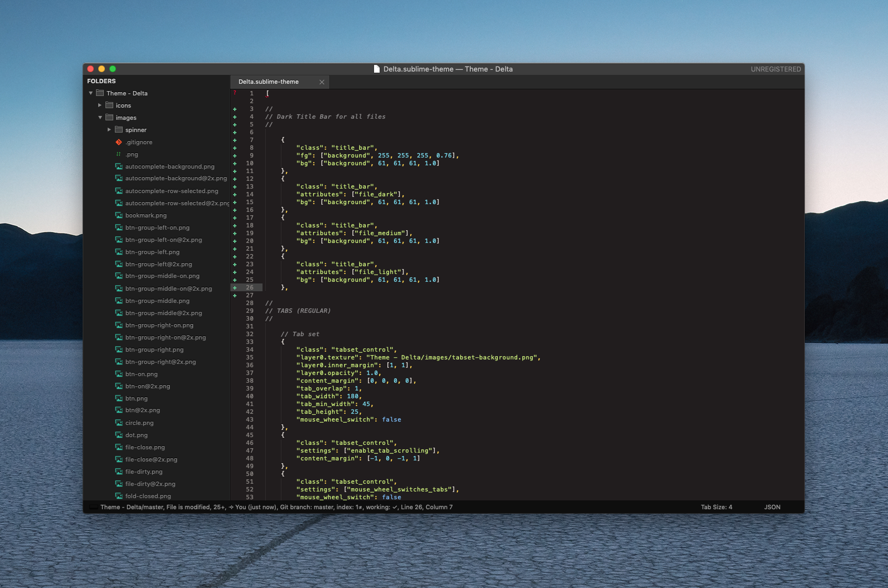Screen dimensions: 888x588
Task: Click the FOLDERS sidebar heading
Action: pyautogui.click(x=102, y=81)
